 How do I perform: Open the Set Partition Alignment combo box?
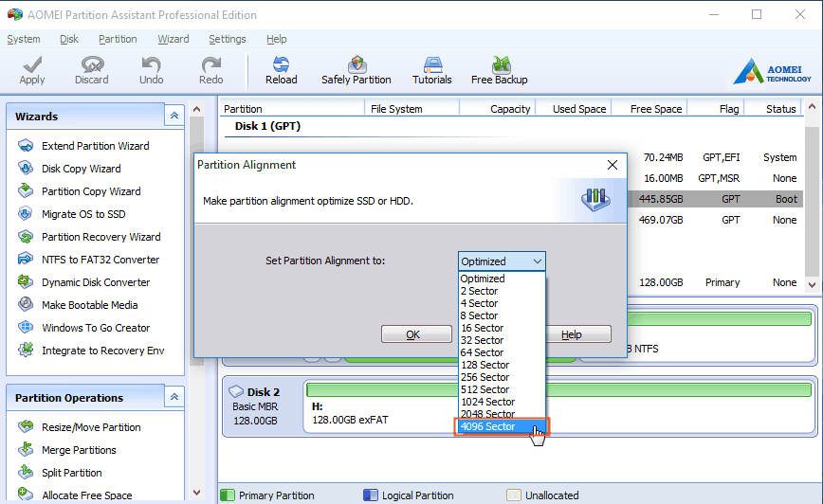(x=502, y=261)
